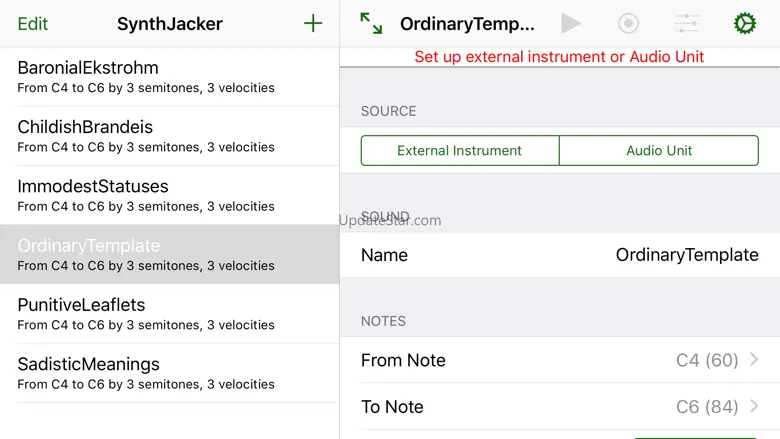Select Audio Unit source option
The width and height of the screenshot is (780, 439).
pyautogui.click(x=659, y=151)
